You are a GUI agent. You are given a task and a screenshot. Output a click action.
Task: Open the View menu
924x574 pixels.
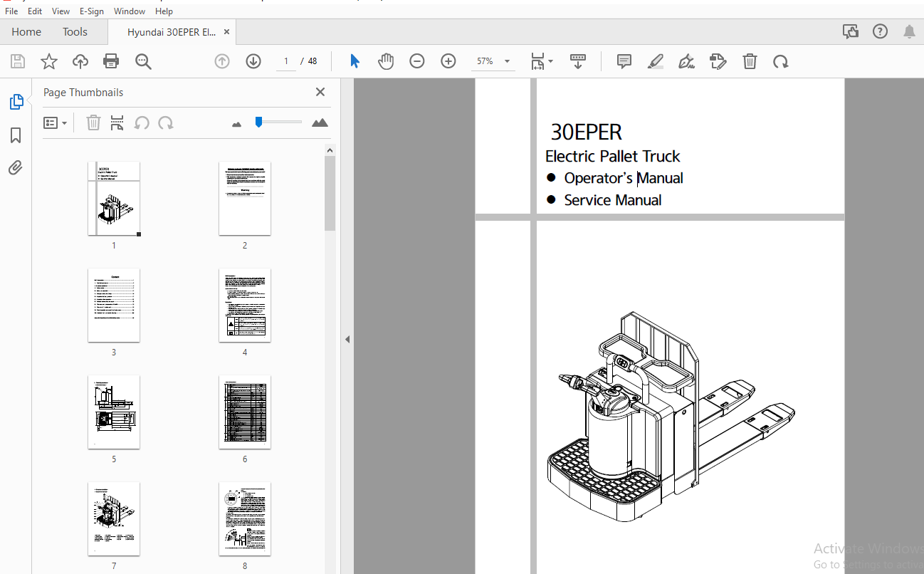(61, 11)
